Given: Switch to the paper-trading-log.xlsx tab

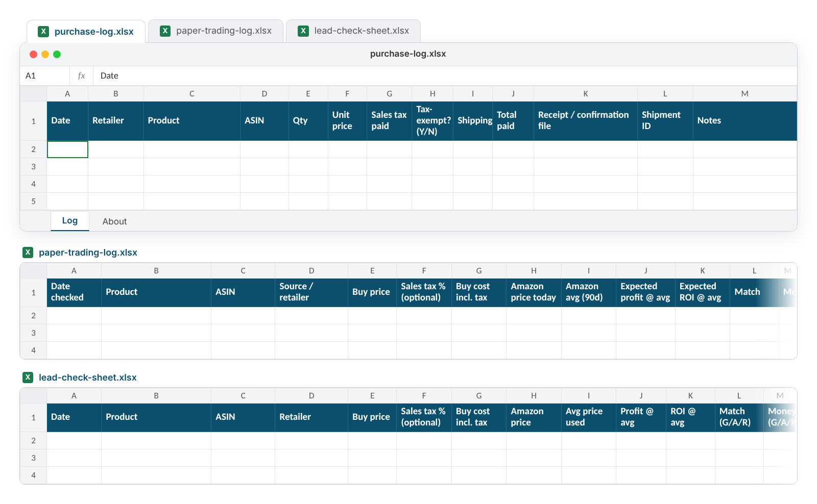Looking at the screenshot, I should (x=215, y=31).
